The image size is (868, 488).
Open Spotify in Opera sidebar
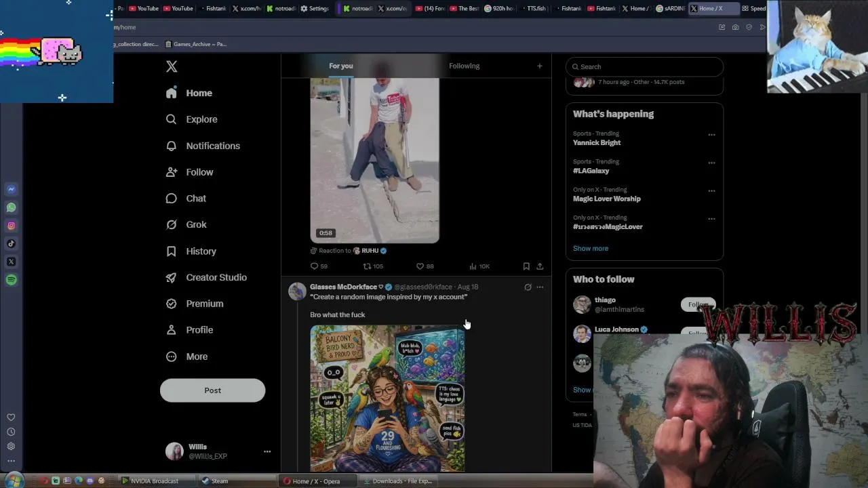(x=11, y=280)
